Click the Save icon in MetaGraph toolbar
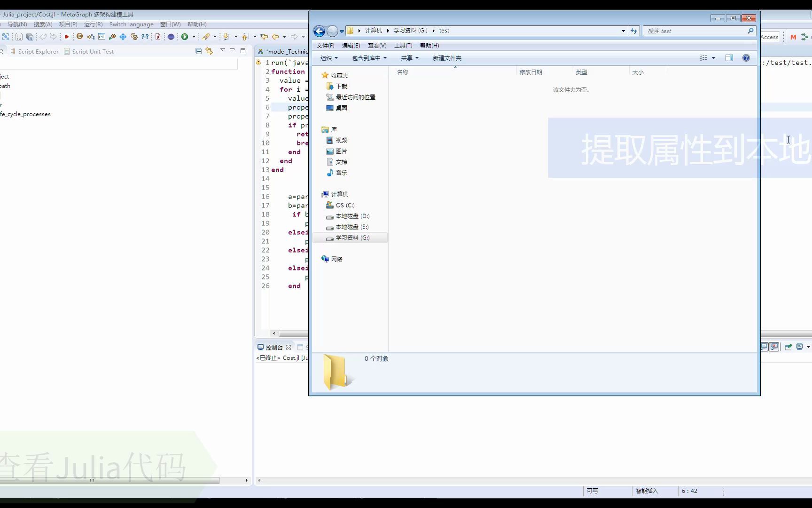This screenshot has height=508, width=812. coord(19,37)
